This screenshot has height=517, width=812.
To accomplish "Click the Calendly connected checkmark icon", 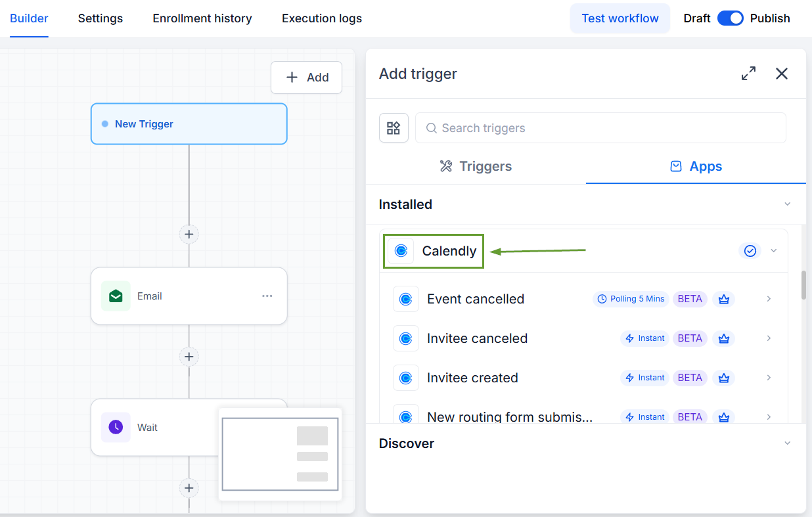I will [x=750, y=251].
